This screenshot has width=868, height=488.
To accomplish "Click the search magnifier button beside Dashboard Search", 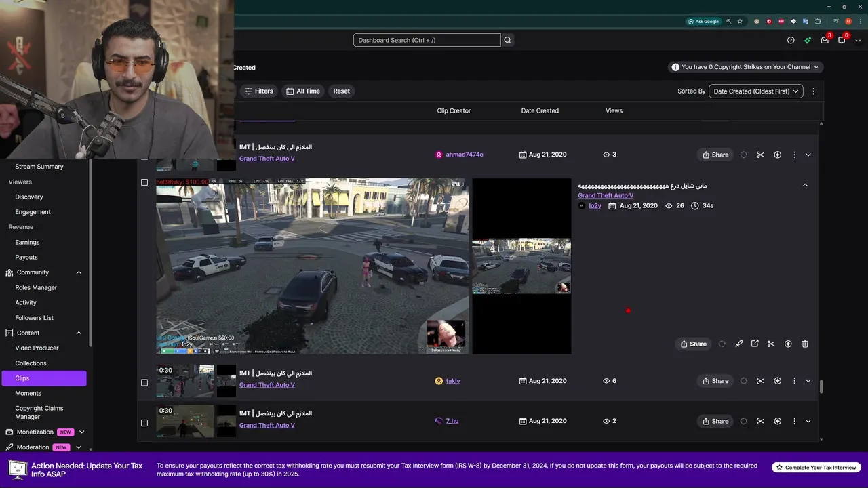I will [508, 40].
